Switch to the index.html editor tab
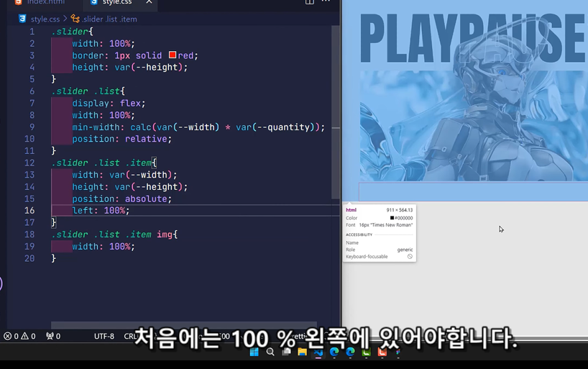588x369 pixels. click(40, 2)
